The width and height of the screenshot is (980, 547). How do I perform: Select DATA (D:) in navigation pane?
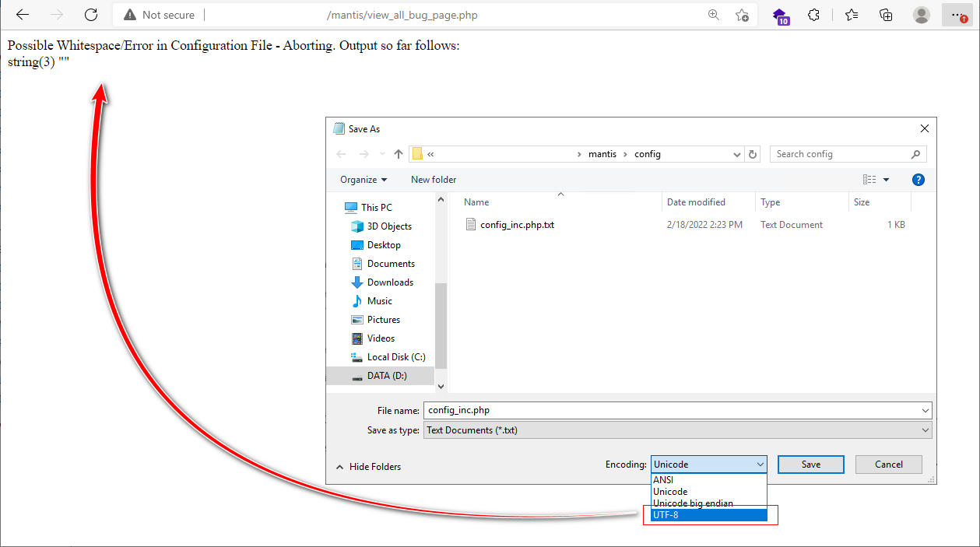pyautogui.click(x=387, y=376)
